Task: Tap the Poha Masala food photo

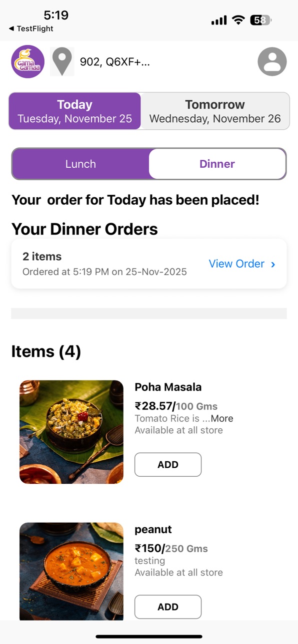Action: coord(71,432)
